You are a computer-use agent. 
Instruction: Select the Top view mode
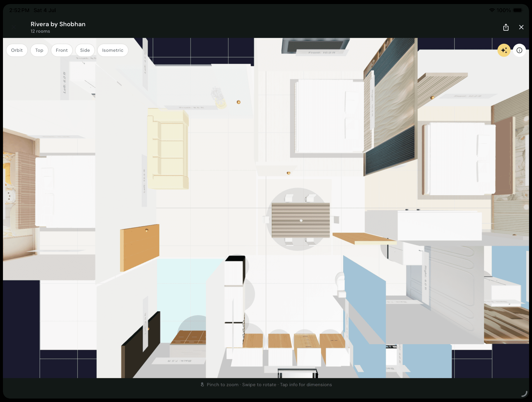click(39, 50)
